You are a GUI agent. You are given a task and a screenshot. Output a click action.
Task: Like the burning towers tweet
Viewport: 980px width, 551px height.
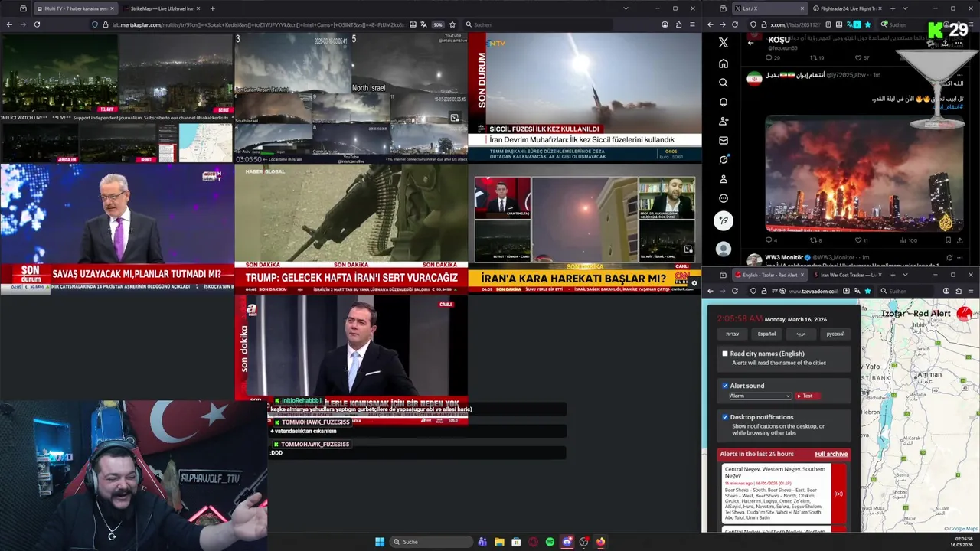pos(861,240)
